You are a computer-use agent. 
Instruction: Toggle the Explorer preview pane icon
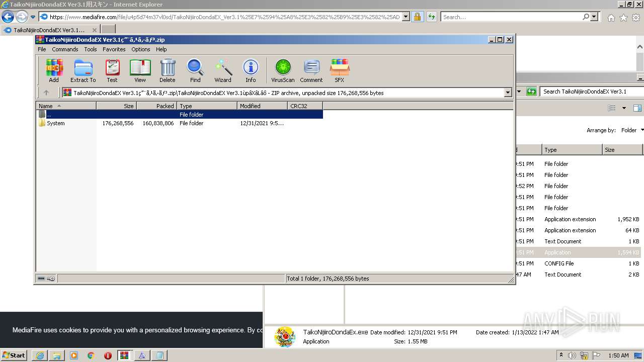coord(637,108)
